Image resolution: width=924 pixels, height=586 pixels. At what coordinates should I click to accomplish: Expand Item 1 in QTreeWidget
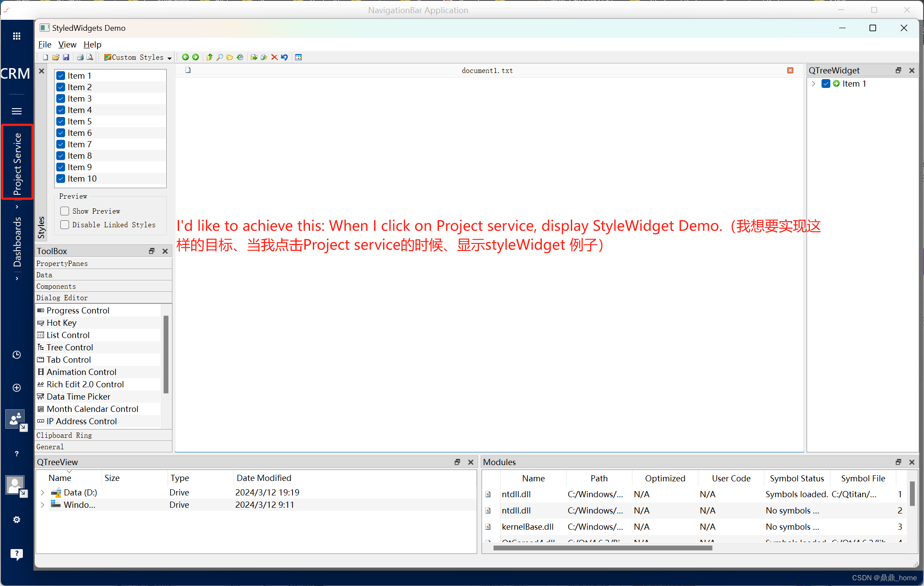tap(814, 84)
